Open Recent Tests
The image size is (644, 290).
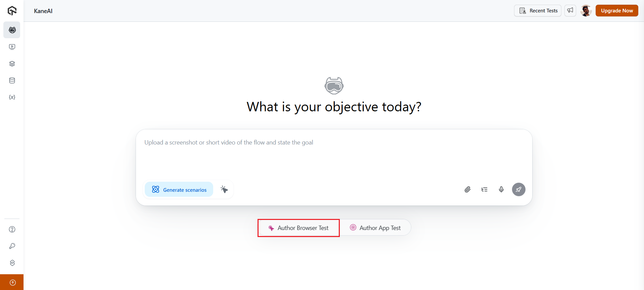[x=538, y=10]
